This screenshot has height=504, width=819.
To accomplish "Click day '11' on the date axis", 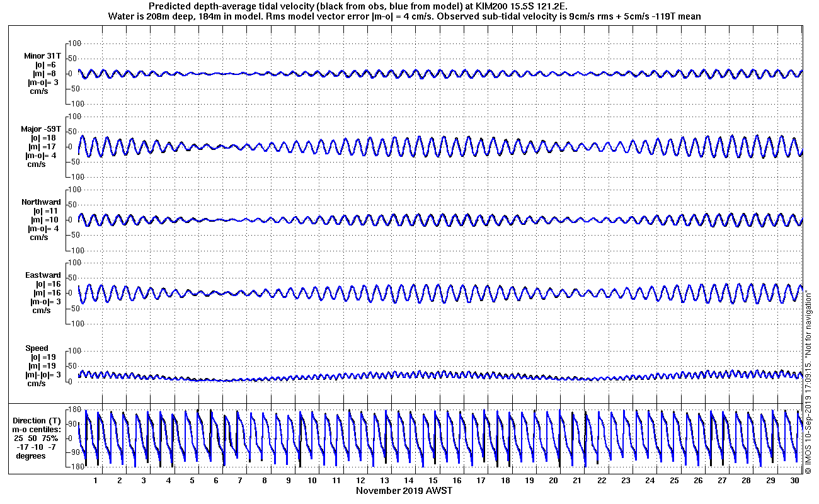I will tap(337, 480).
